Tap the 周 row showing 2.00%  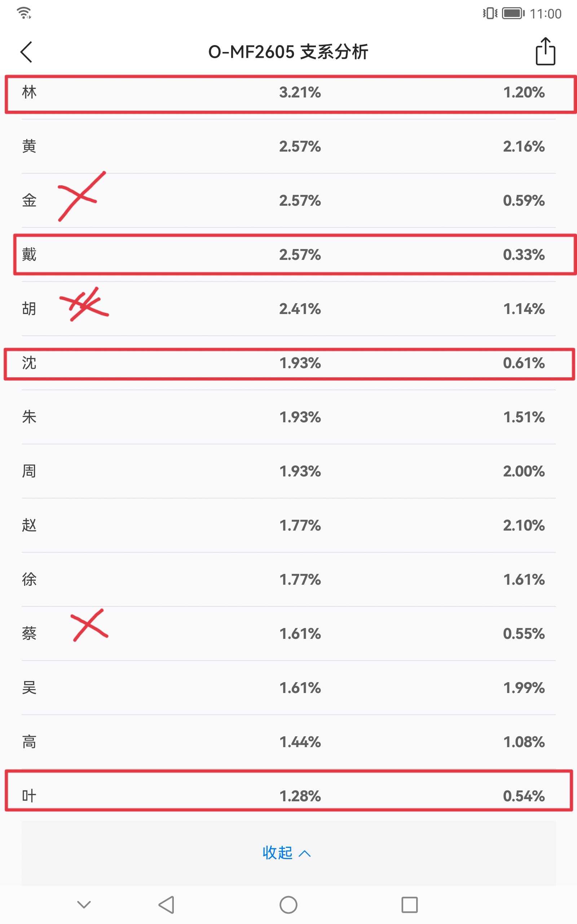[288, 471]
